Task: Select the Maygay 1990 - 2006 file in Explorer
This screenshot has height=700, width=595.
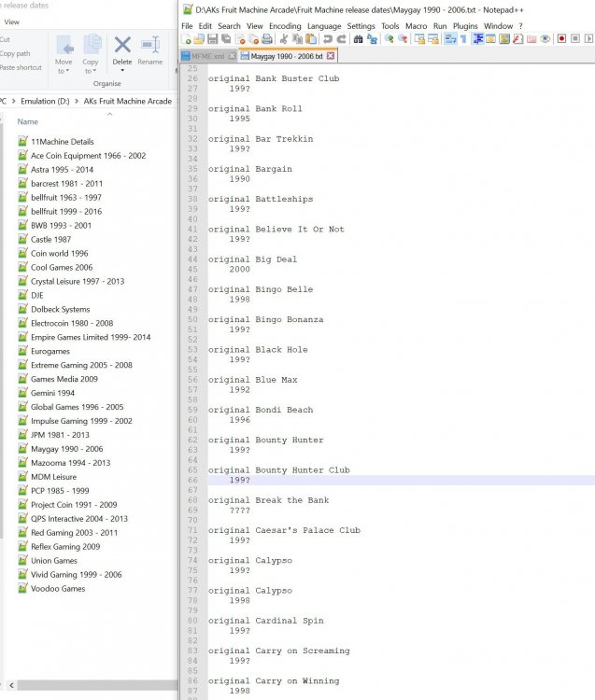Action: coord(66,449)
